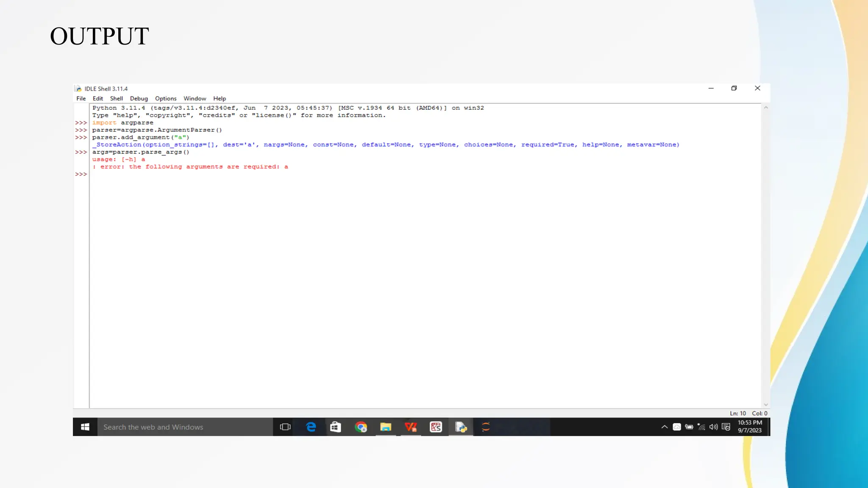868x488 pixels.
Task: Open the action center notification icon
Action: (726, 427)
